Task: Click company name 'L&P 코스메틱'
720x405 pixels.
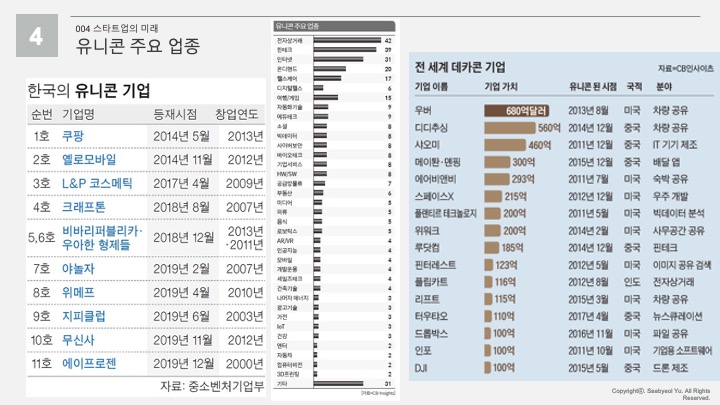Action: (x=97, y=184)
